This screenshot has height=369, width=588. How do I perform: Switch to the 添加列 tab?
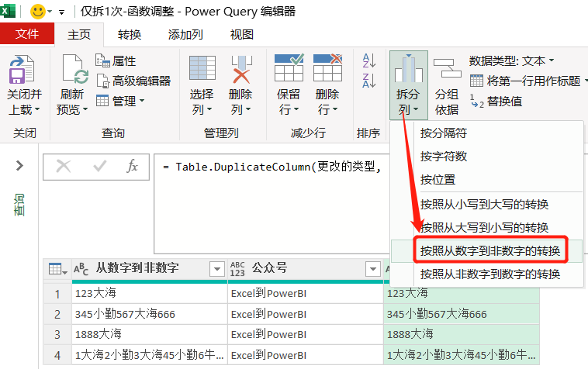point(185,34)
